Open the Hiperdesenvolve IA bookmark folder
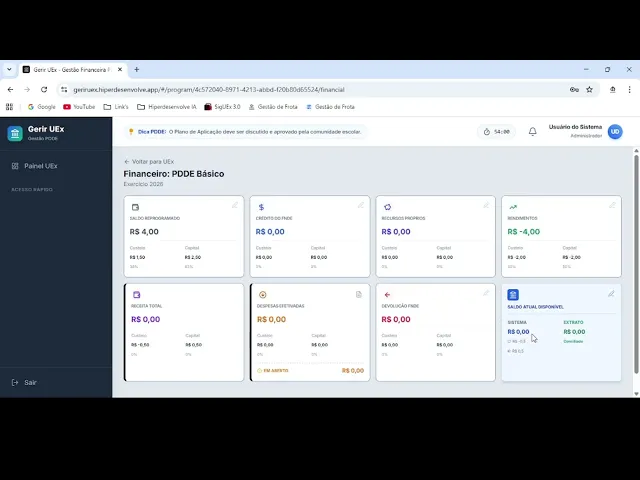The width and height of the screenshot is (640, 480). [x=167, y=107]
